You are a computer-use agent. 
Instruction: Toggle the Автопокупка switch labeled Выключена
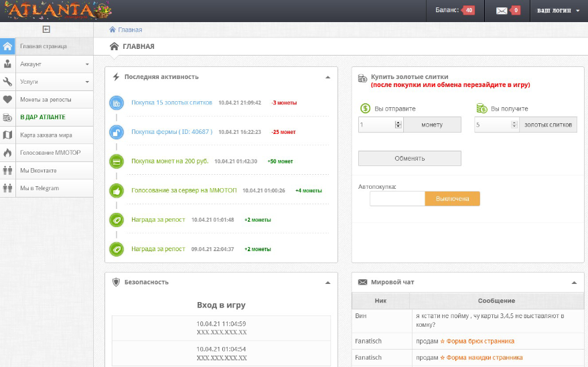[452, 199]
